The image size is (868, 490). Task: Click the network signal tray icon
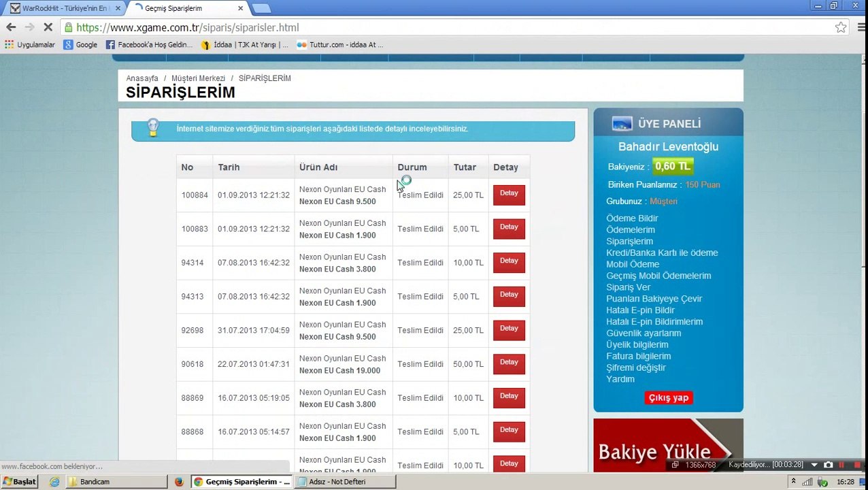point(809,482)
